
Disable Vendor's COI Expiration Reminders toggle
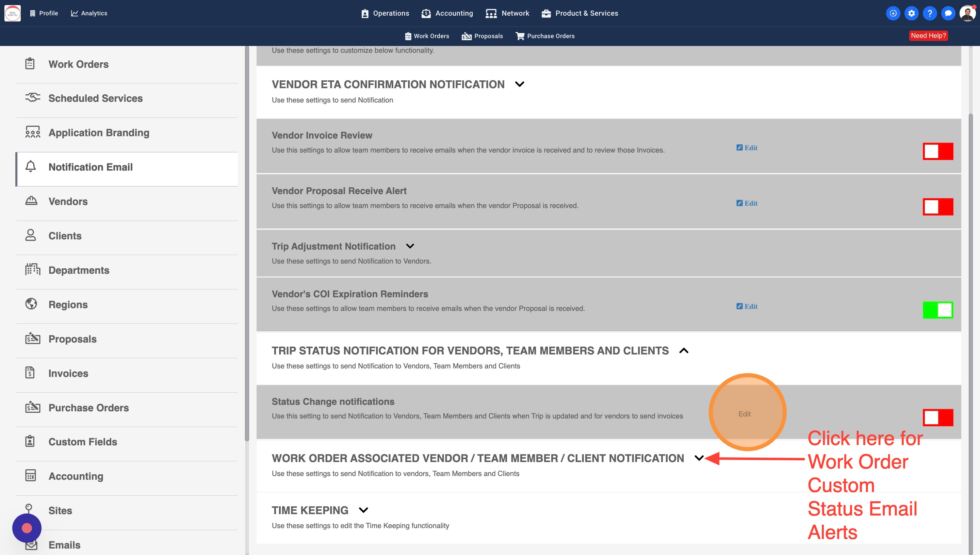[937, 310]
